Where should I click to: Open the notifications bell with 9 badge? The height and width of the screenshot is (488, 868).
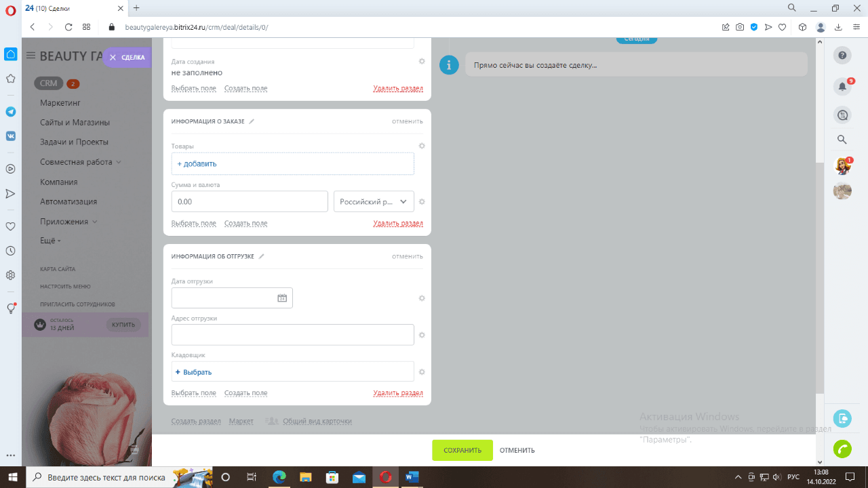[x=842, y=86]
